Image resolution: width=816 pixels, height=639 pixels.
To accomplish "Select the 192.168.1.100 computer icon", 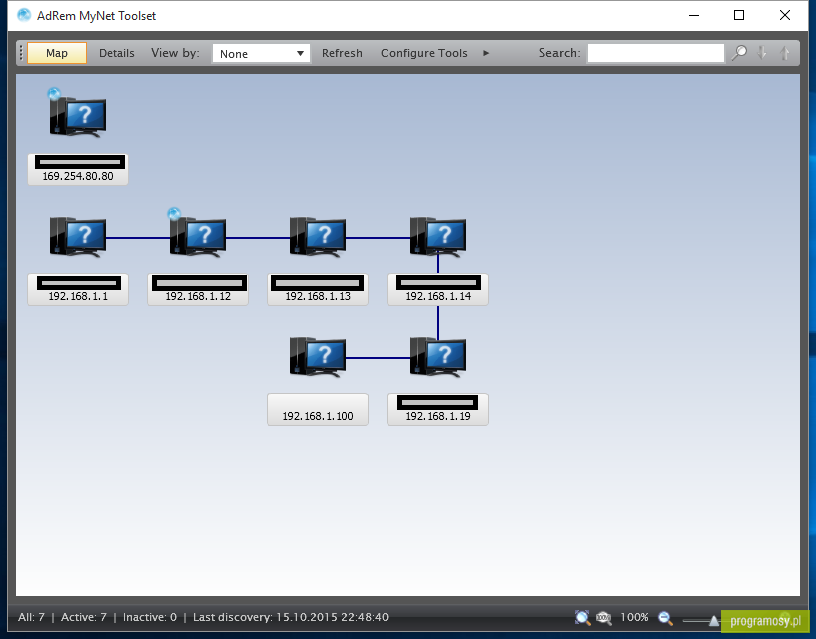I will (x=318, y=357).
